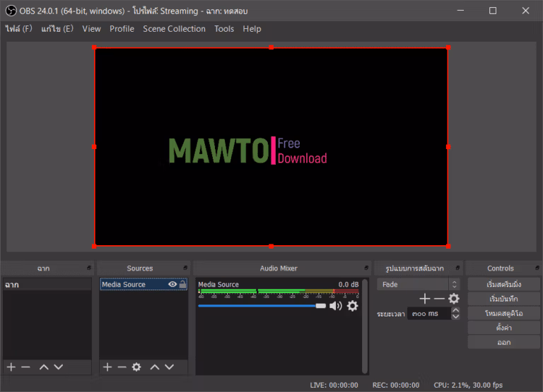Click CPU: 2.1%, 30.00 fps status
Image resolution: width=543 pixels, height=392 pixels.
tap(468, 385)
